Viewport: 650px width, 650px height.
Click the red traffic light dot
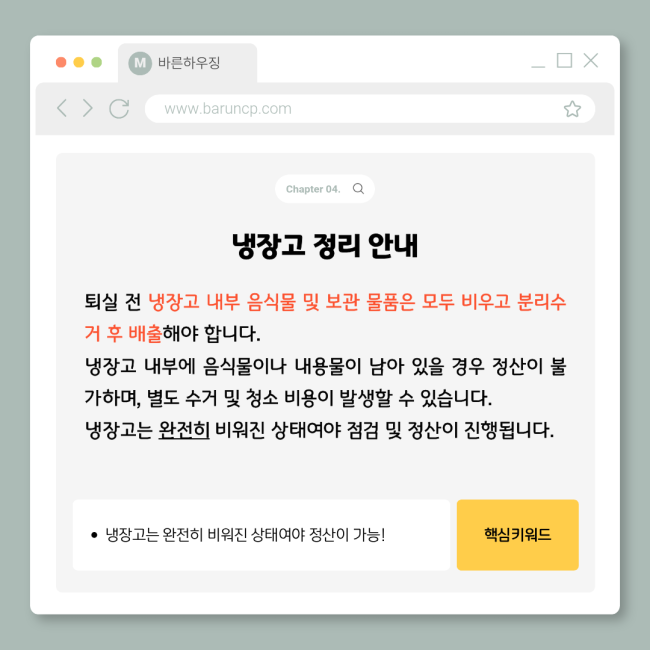tap(61, 62)
